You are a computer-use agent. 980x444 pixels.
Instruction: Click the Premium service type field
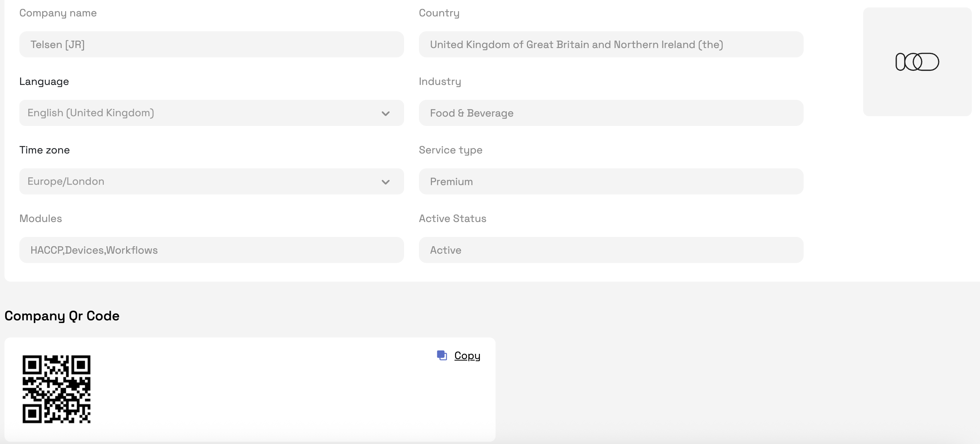pos(611,182)
